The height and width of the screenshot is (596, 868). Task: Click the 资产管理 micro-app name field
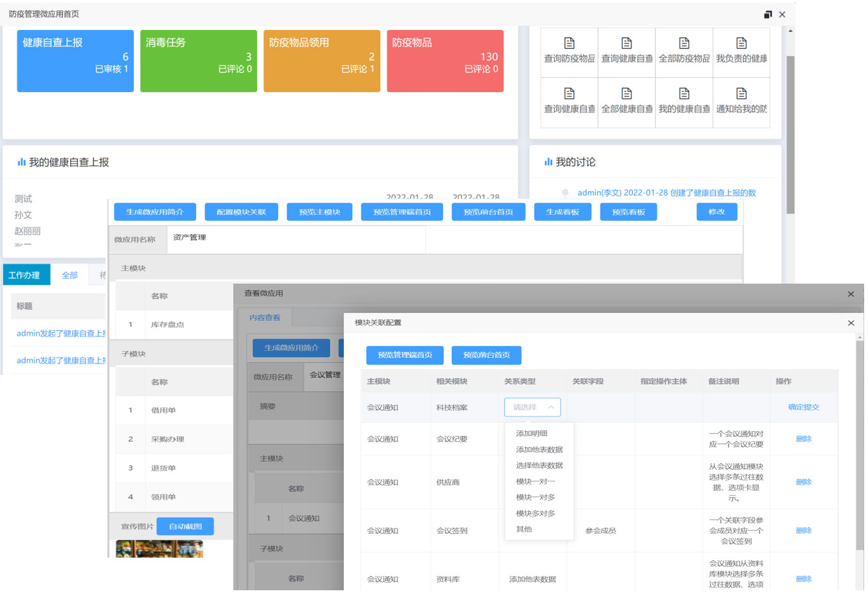click(296, 239)
